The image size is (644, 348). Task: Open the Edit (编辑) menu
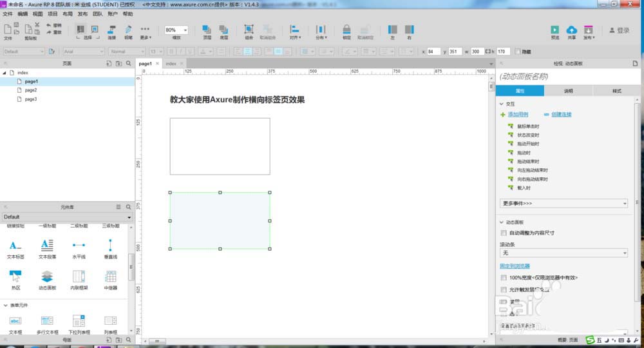tap(23, 14)
